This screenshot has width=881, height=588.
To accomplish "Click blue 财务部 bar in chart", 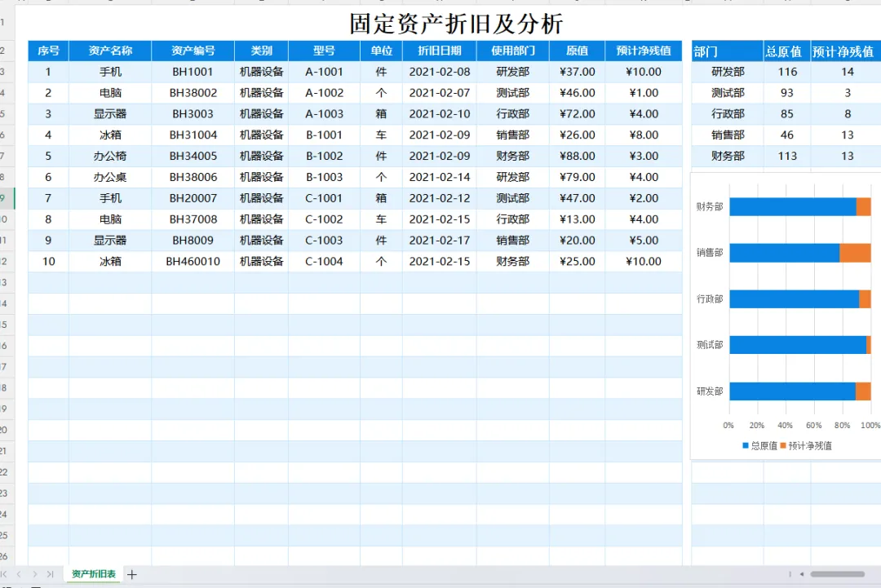I will click(793, 206).
